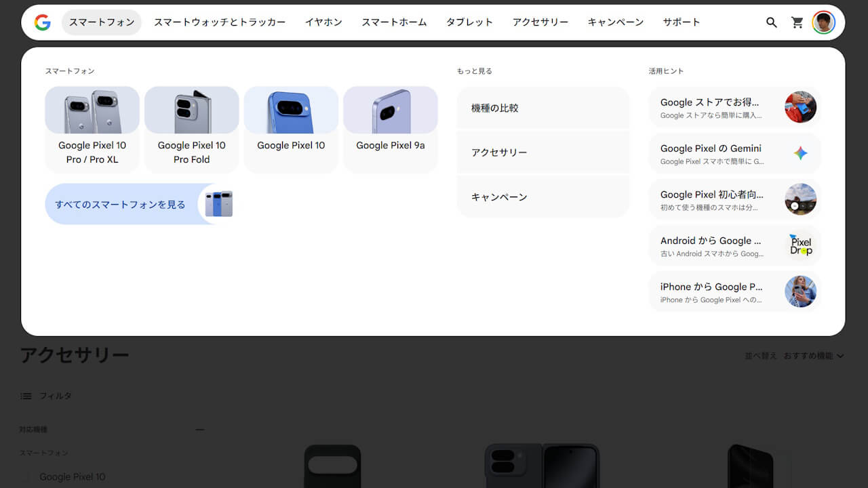Click the Gemini sparkle icon card

point(800,153)
